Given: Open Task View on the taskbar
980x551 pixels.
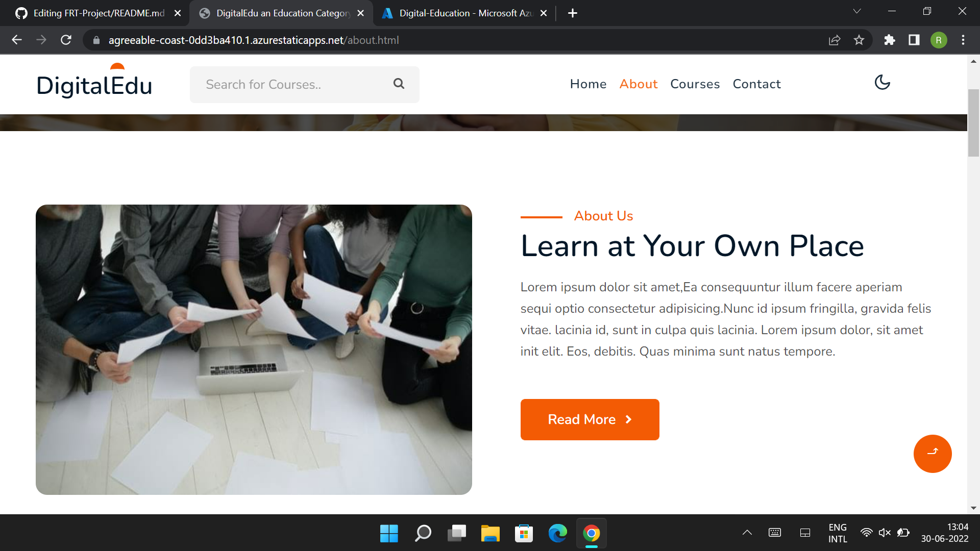Looking at the screenshot, I should point(456,533).
